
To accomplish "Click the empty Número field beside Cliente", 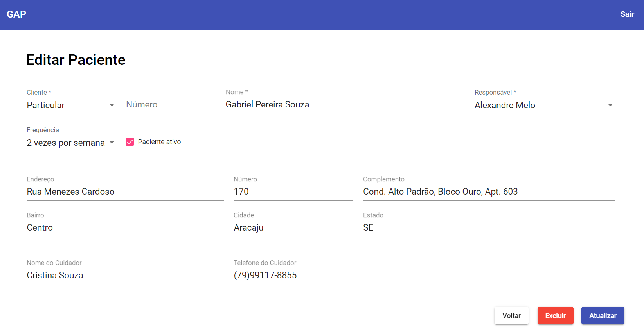I will [170, 105].
